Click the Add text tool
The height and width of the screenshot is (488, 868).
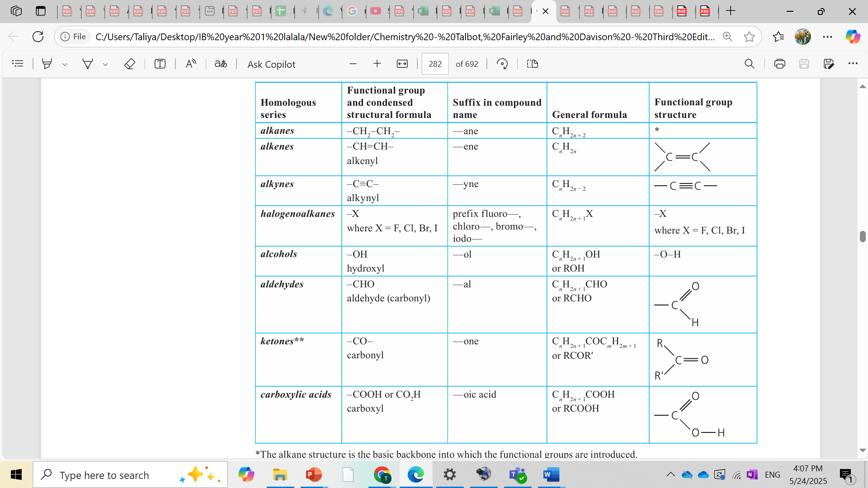pos(160,64)
